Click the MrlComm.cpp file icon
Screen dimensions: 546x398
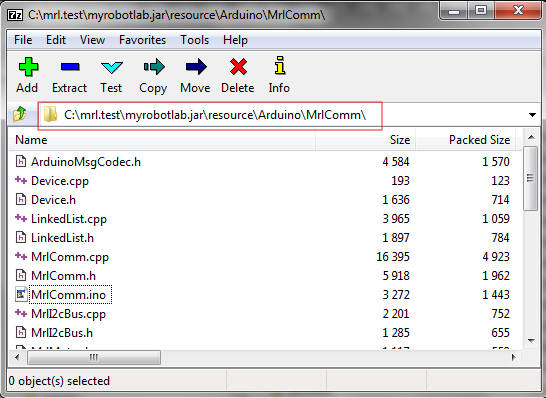pyautogui.click(x=21, y=256)
